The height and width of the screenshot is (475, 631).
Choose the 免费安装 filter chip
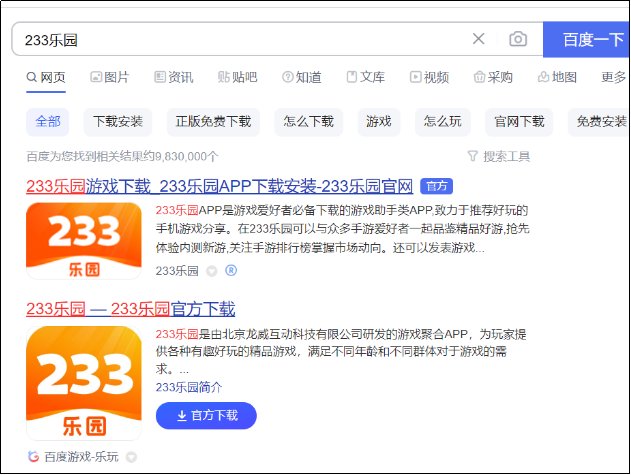(599, 122)
